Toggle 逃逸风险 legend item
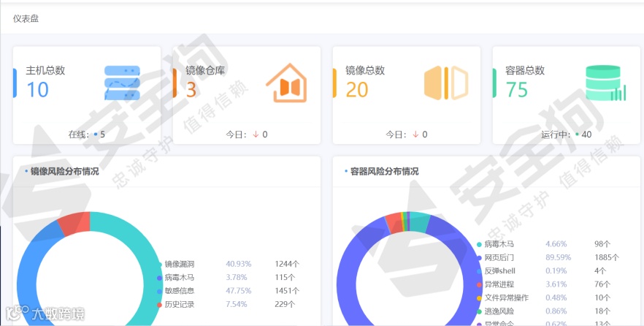The width and height of the screenshot is (644, 326). [496, 311]
